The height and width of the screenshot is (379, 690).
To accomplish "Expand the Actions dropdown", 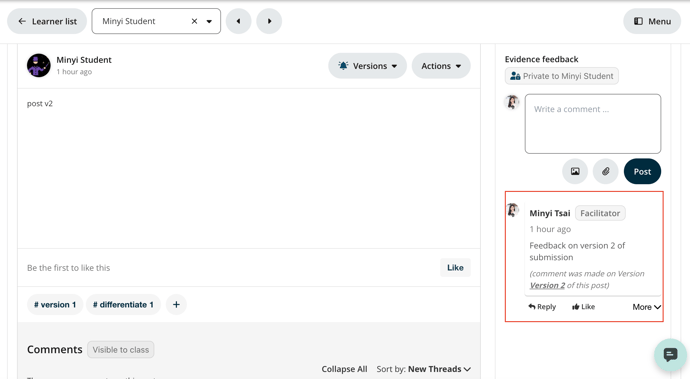I will click(x=441, y=66).
